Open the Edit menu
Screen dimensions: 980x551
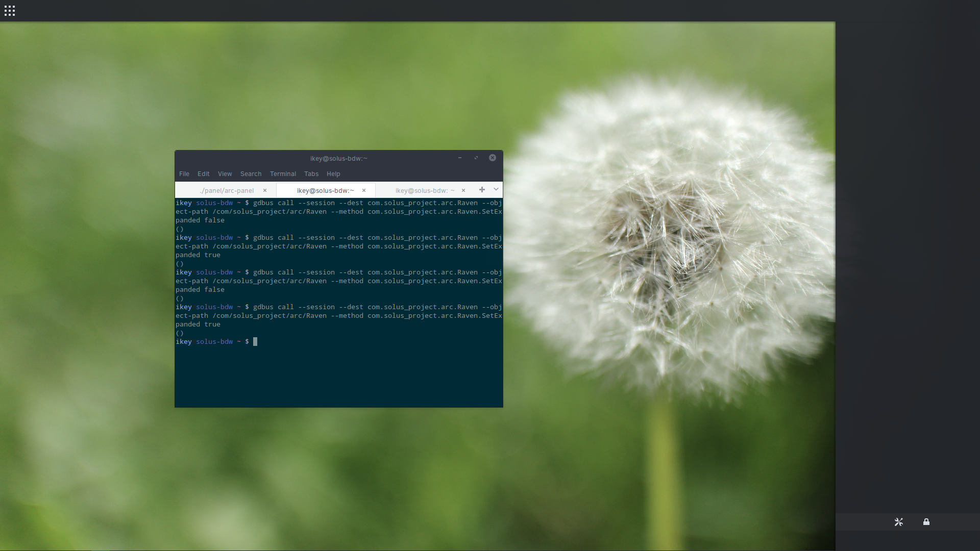204,174
